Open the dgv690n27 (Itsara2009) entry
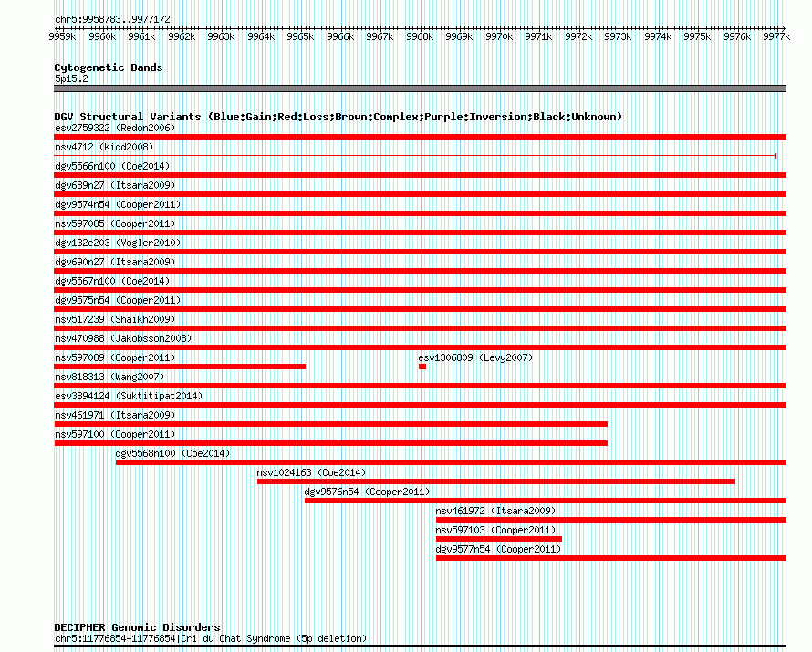Viewport: 812px width, 652px height. click(x=115, y=262)
